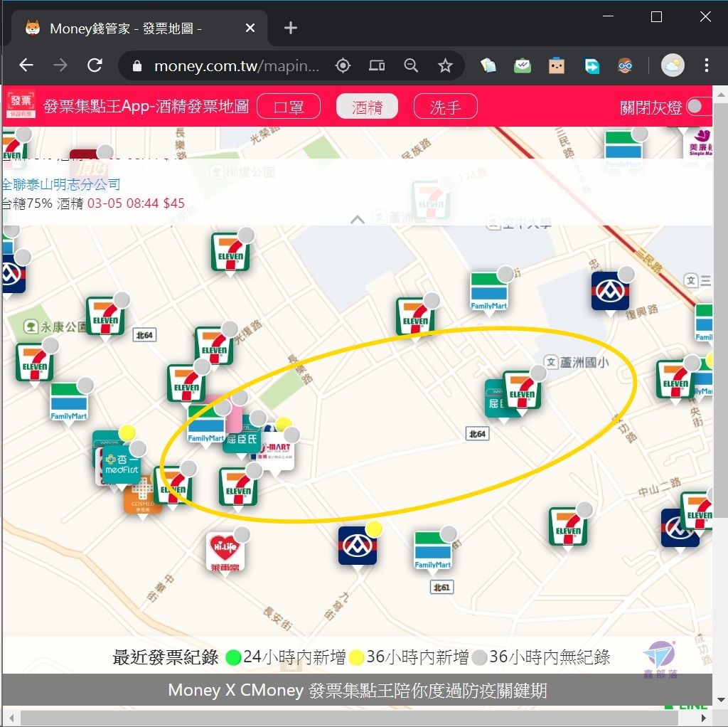Select the PX Mart marker near 復興路
Image resolution: width=728 pixels, height=727 pixels.
click(x=610, y=291)
